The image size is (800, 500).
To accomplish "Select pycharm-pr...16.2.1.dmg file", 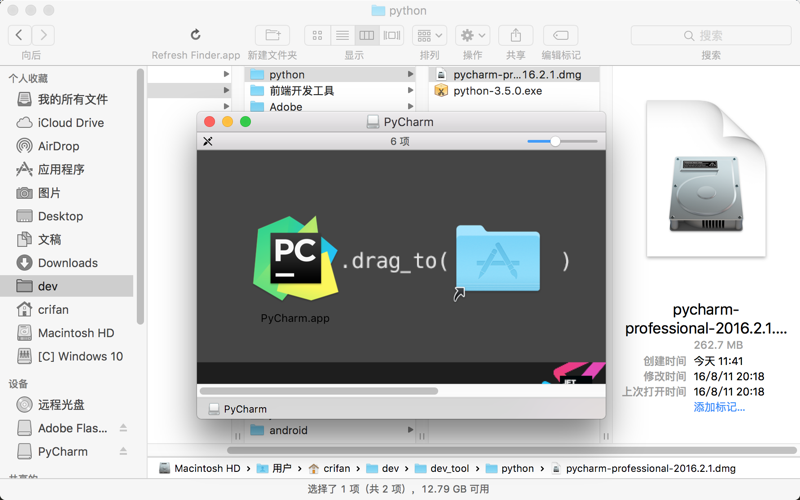I will [x=514, y=74].
